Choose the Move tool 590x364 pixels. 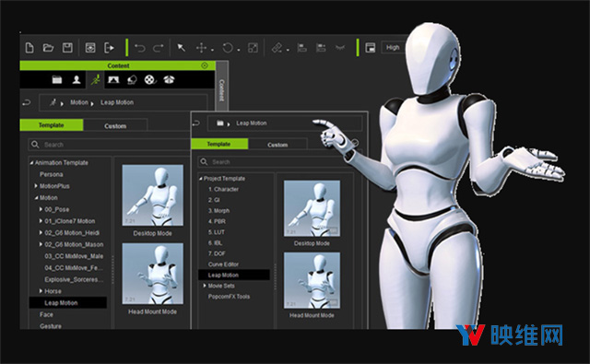[201, 48]
